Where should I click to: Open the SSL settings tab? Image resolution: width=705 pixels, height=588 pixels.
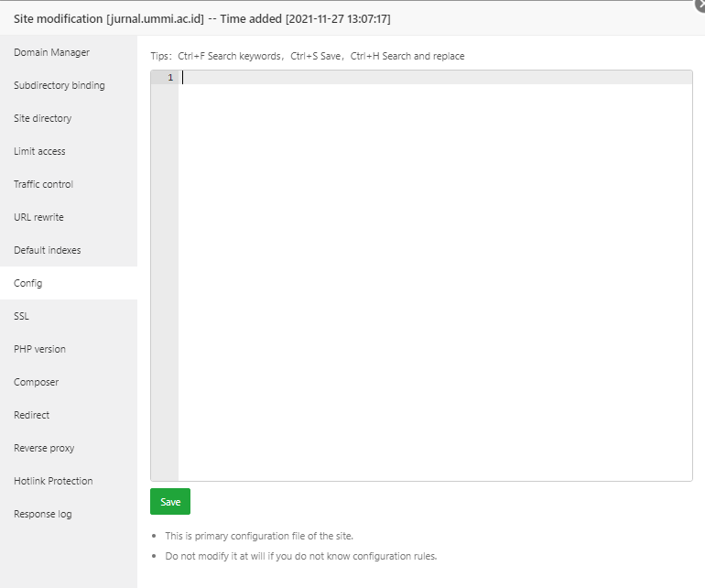21,316
